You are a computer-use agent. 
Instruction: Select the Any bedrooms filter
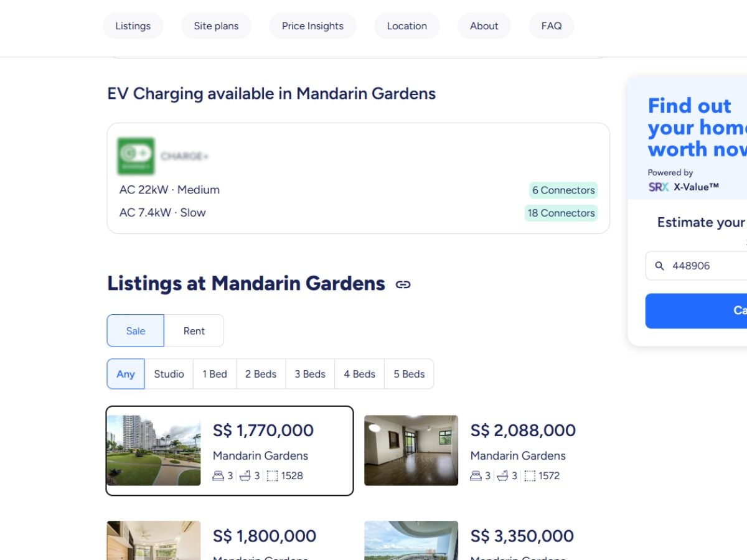pyautogui.click(x=125, y=374)
